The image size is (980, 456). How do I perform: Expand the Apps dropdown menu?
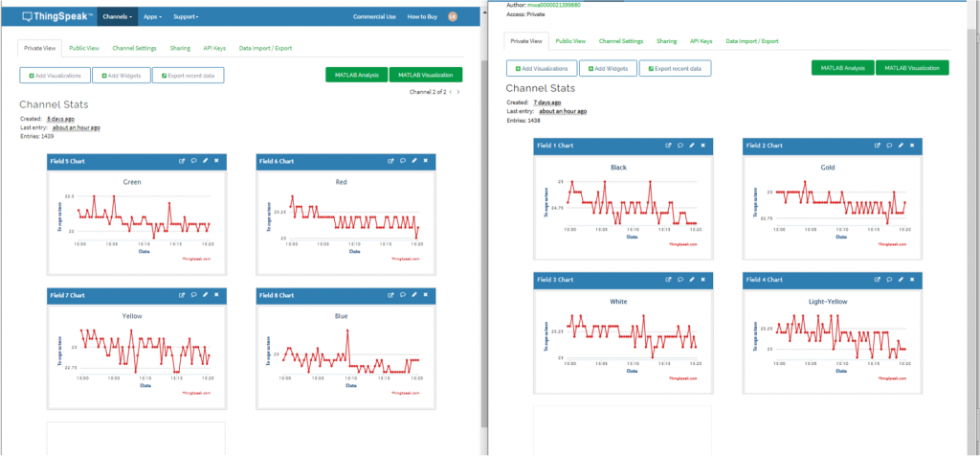tap(152, 17)
